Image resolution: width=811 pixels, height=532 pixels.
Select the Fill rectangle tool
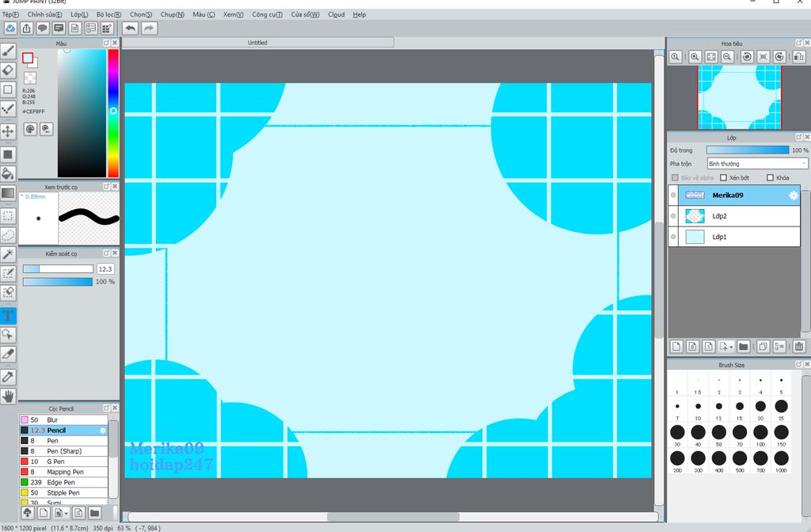click(x=8, y=154)
